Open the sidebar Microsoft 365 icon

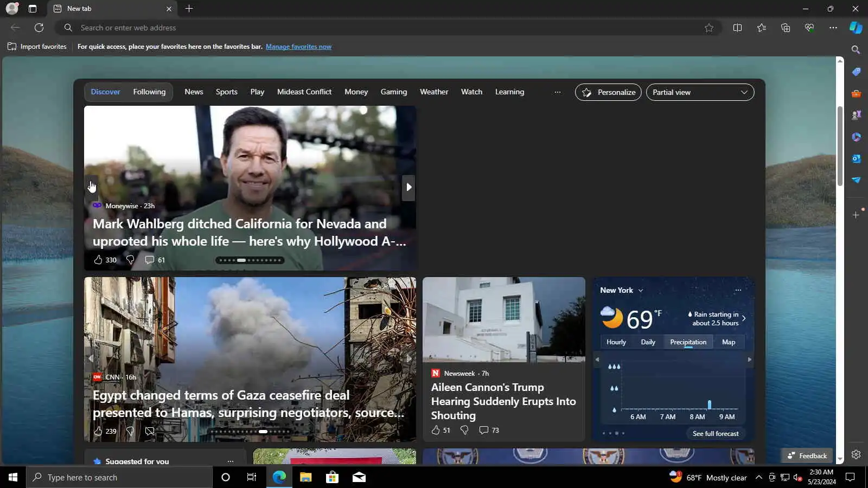[856, 137]
